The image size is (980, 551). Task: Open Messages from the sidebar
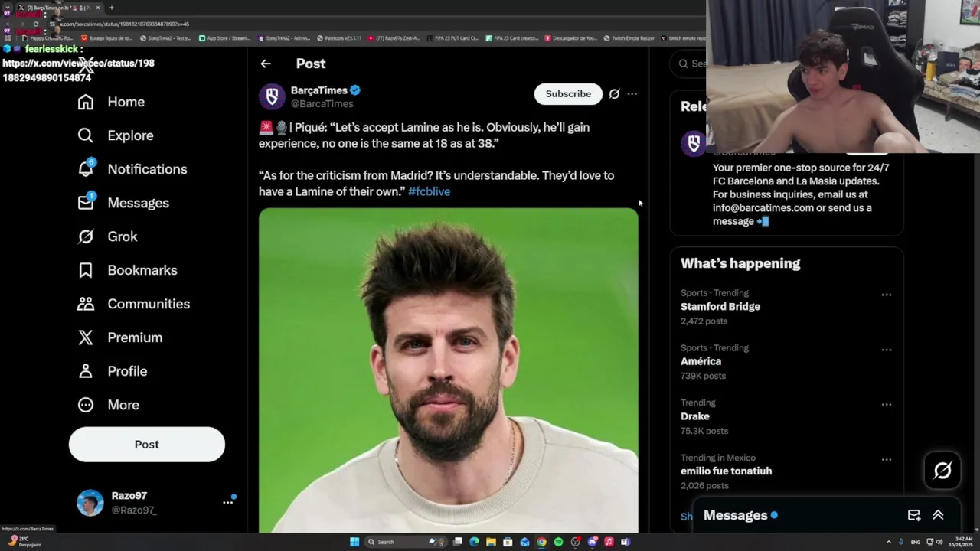pyautogui.click(x=123, y=203)
